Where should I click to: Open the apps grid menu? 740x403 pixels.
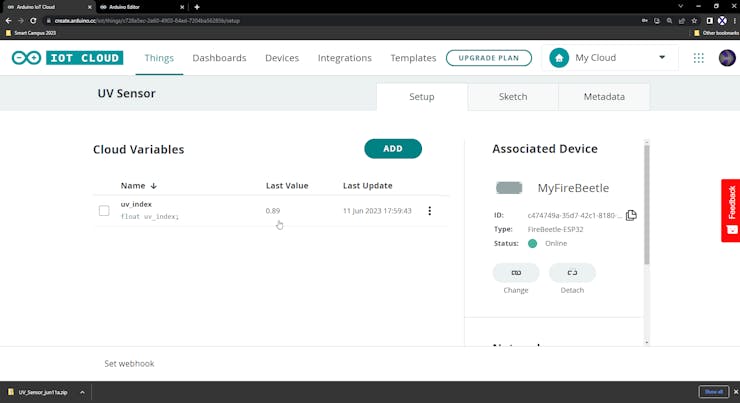tap(698, 58)
